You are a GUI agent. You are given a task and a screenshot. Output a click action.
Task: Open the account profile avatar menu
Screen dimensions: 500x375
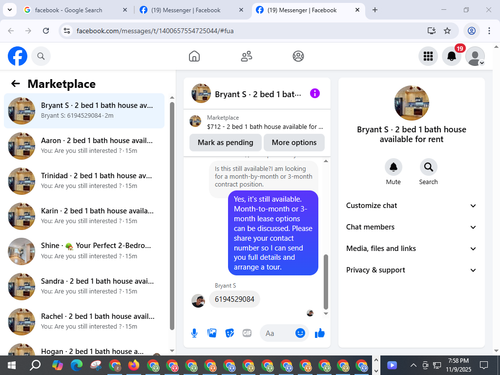tap(475, 56)
